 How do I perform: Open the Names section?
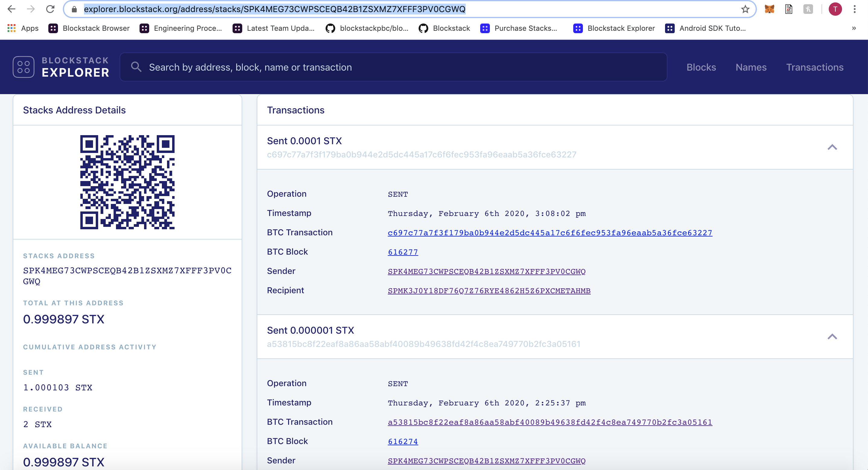pos(751,67)
